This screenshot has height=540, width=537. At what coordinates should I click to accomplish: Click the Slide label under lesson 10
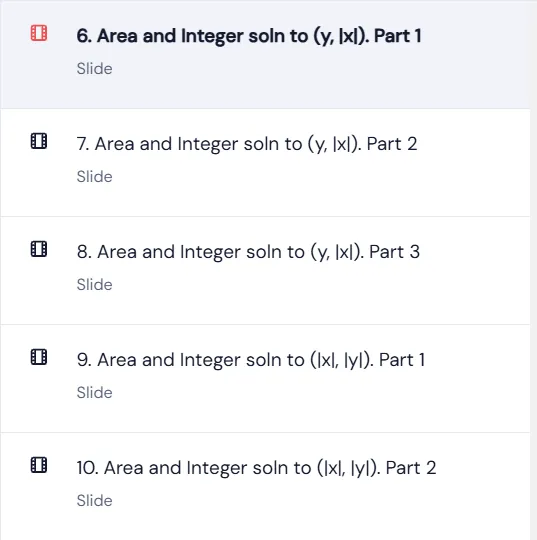pyautogui.click(x=94, y=500)
